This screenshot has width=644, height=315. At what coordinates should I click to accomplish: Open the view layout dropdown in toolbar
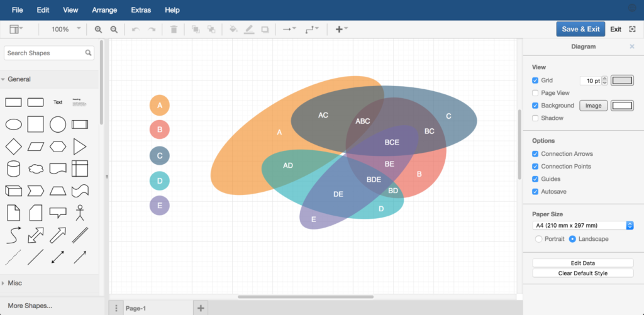16,29
